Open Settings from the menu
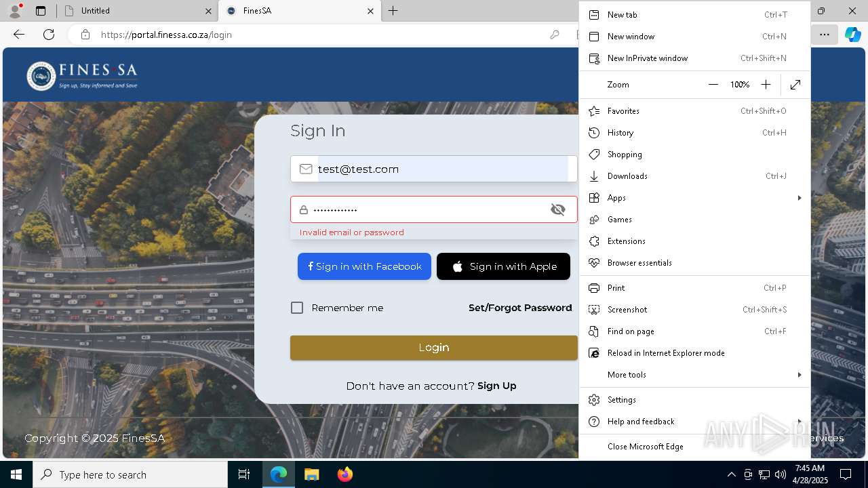Viewport: 868px width, 488px height. click(694, 400)
